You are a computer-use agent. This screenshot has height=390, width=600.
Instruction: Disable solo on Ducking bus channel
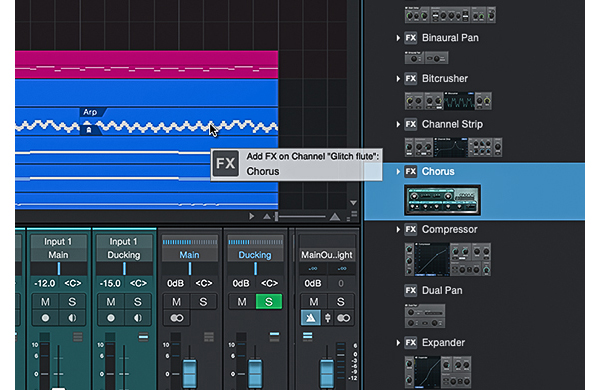[x=269, y=302]
